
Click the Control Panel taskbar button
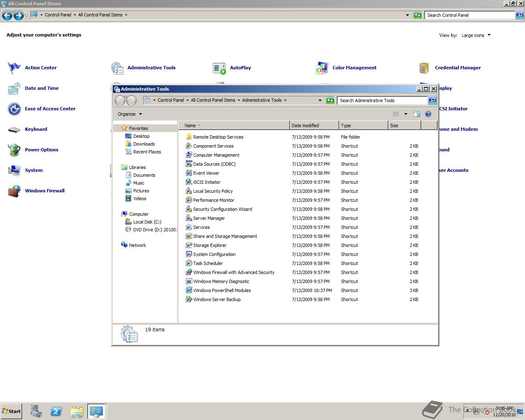click(97, 411)
